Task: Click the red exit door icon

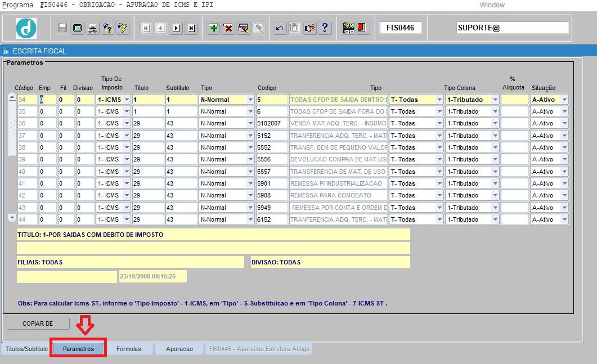Action: pyautogui.click(x=362, y=28)
